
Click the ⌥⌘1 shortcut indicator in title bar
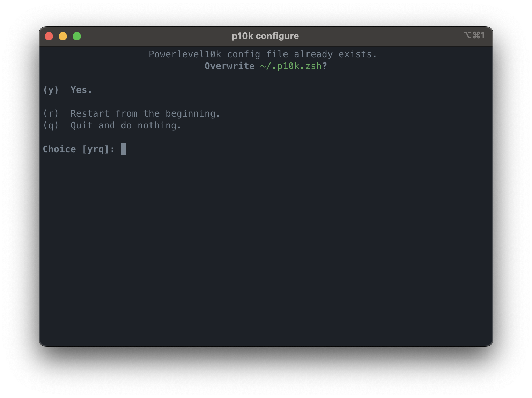point(474,35)
